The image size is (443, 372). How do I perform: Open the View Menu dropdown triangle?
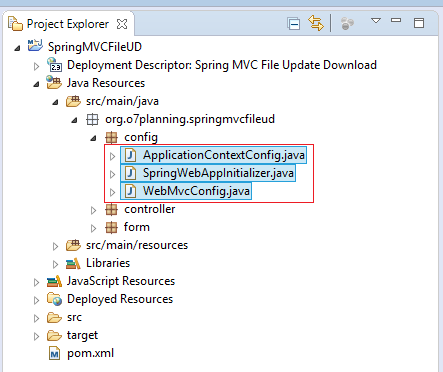(376, 21)
